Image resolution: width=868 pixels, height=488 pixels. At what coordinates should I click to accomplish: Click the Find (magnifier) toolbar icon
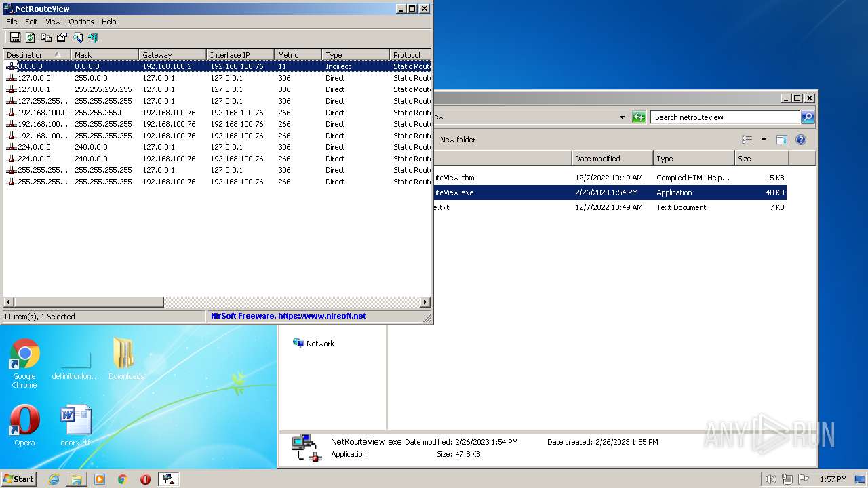pos(78,37)
